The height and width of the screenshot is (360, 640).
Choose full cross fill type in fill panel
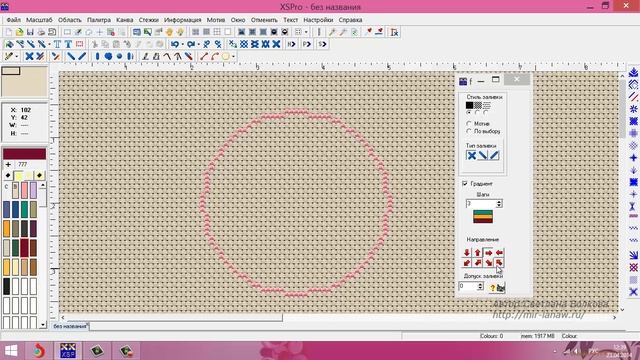click(x=471, y=156)
